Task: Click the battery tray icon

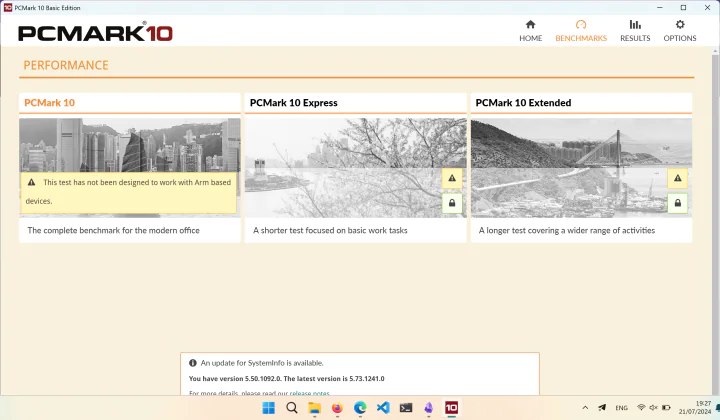Action: click(666, 407)
